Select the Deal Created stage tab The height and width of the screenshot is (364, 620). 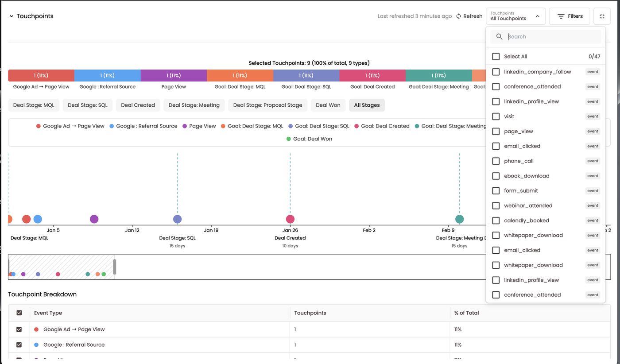pos(138,105)
